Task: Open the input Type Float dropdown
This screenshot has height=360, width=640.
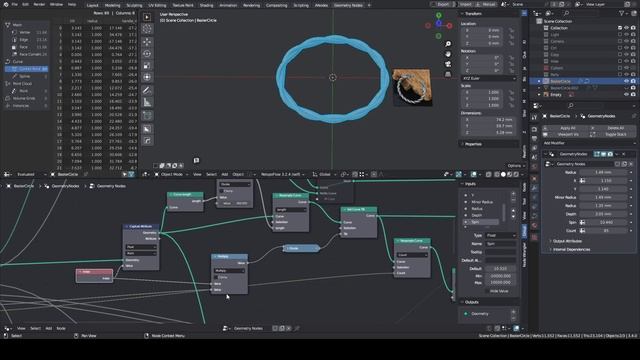Action: pyautogui.click(x=500, y=236)
